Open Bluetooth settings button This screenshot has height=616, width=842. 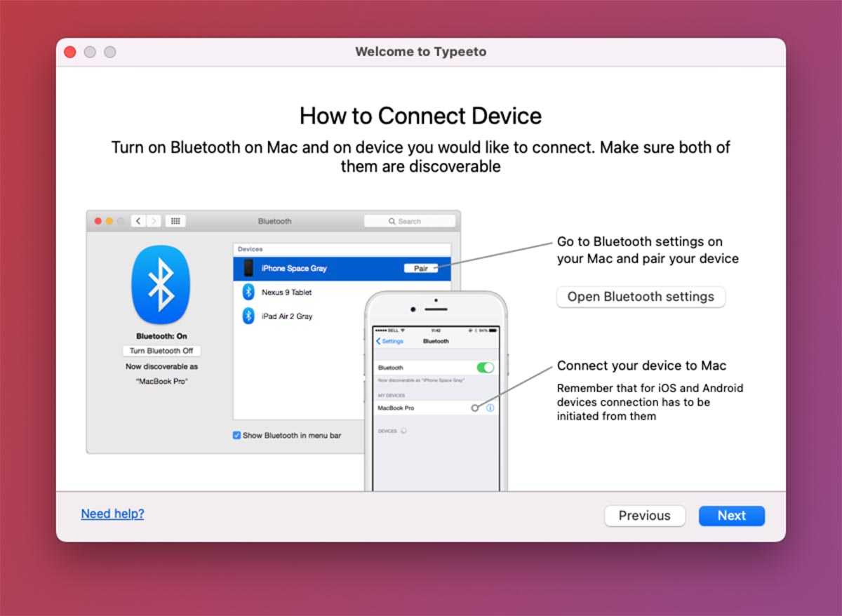[x=641, y=297]
